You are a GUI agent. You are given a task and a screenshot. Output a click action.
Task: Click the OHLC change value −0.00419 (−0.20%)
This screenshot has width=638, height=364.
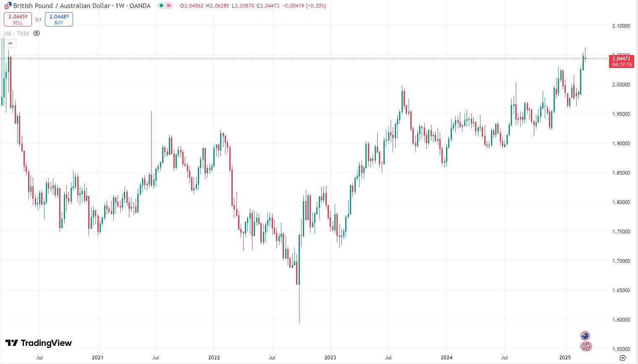[304, 6]
